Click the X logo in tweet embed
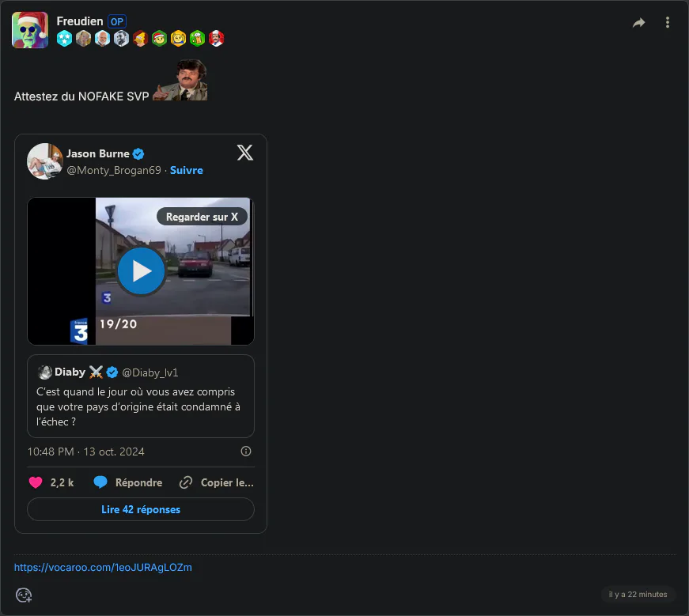Image resolution: width=689 pixels, height=616 pixels. tap(245, 153)
